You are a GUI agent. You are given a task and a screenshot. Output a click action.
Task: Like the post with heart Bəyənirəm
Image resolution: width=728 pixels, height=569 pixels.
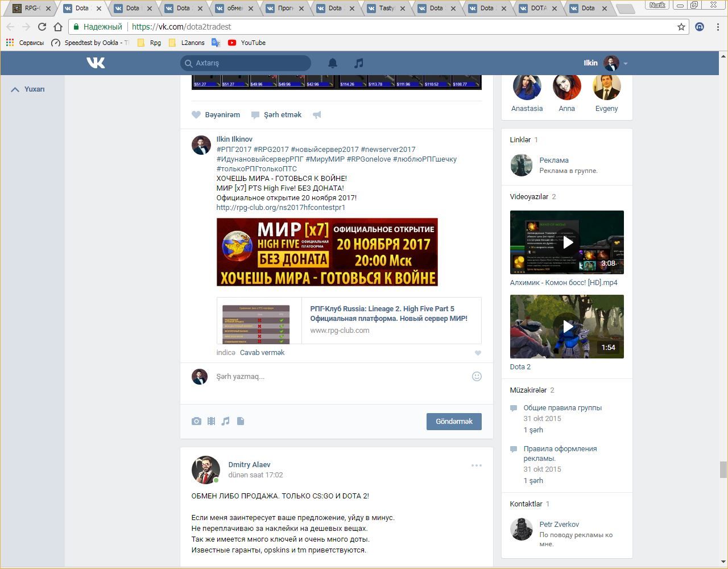(x=216, y=115)
